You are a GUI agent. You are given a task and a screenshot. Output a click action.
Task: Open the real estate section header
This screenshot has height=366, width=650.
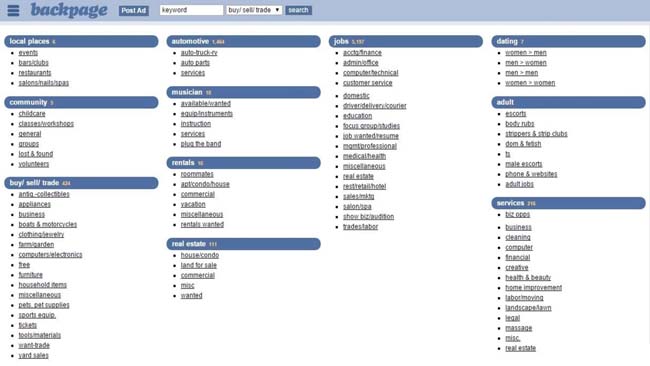(243, 244)
